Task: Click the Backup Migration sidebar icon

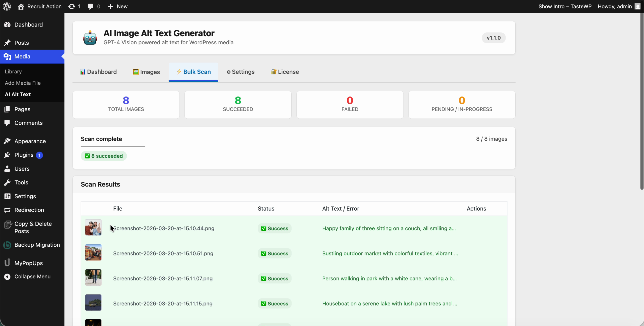Action: [x=7, y=245]
